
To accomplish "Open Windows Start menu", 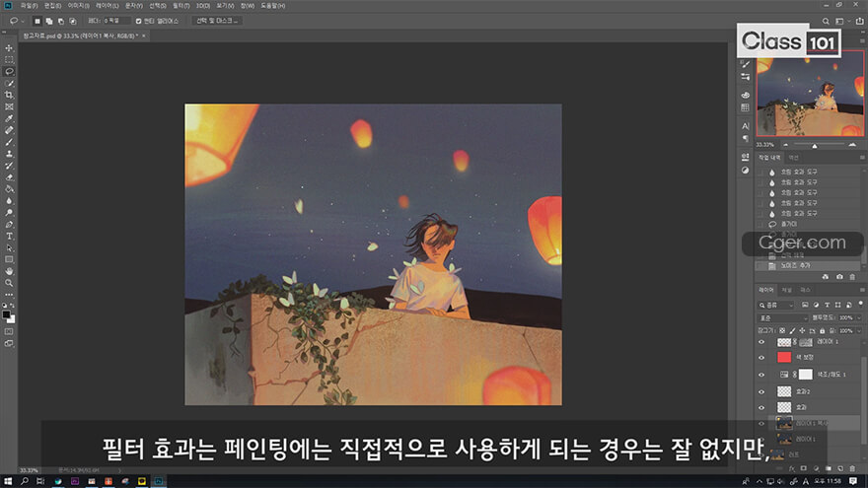I will [x=8, y=481].
